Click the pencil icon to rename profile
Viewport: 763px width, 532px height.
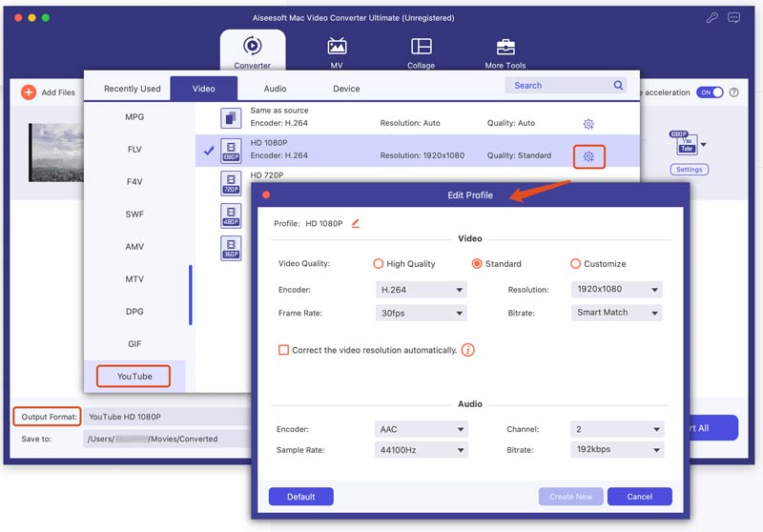(356, 223)
